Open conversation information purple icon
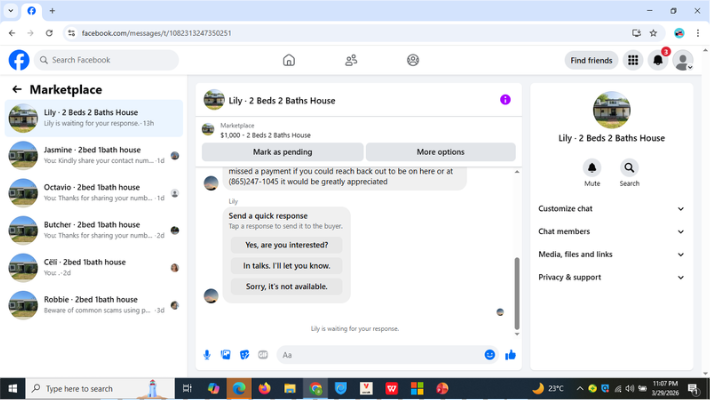 (x=505, y=100)
